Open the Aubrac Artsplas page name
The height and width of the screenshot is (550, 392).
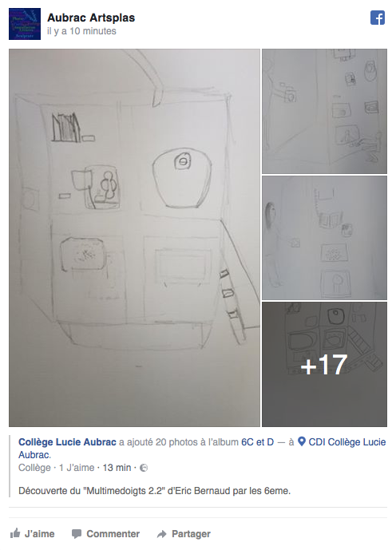(91, 18)
